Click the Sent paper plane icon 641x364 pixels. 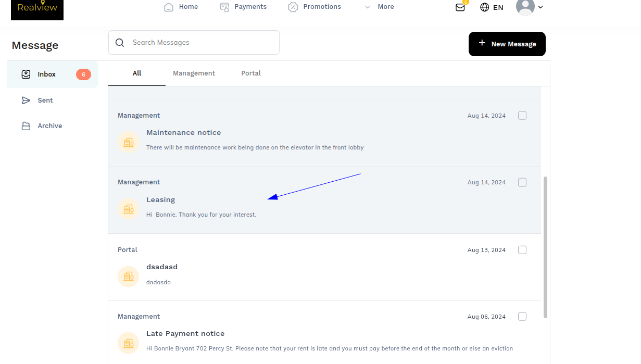tap(26, 101)
